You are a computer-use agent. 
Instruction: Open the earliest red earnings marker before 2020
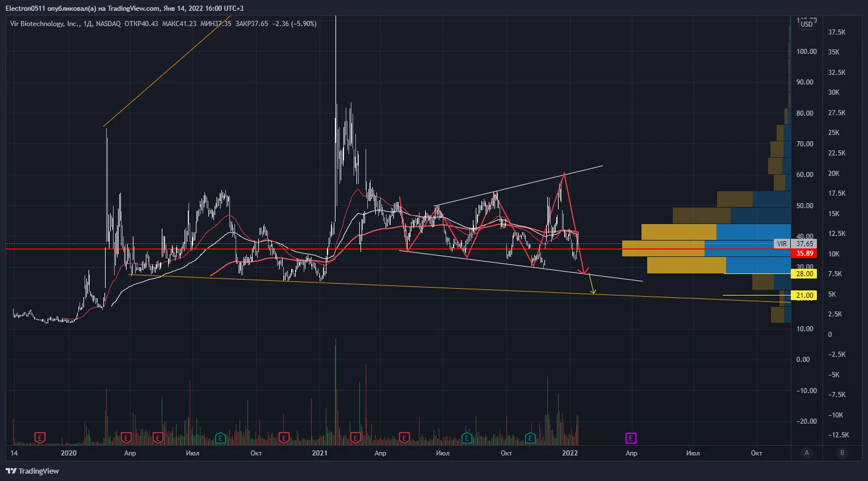pyautogui.click(x=40, y=438)
